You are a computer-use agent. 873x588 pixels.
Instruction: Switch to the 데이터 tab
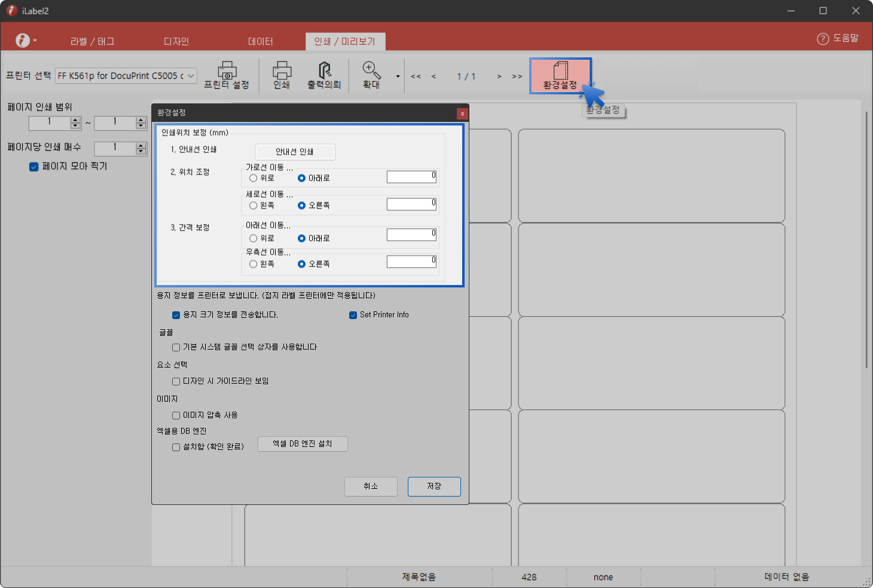[261, 41]
